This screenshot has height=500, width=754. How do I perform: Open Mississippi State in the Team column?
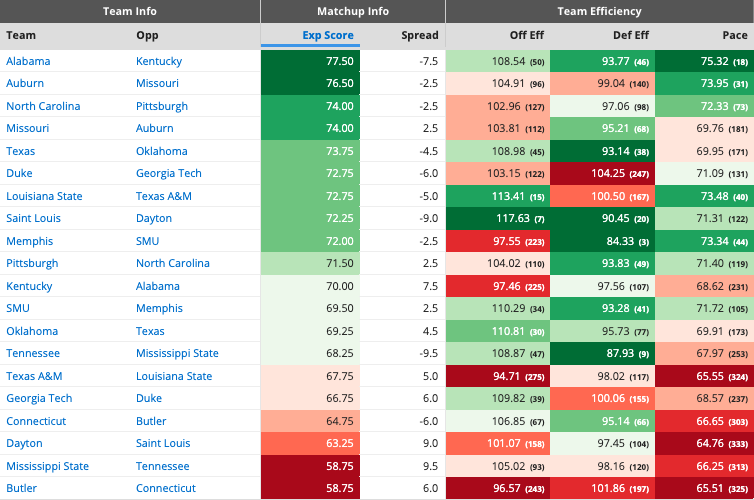(x=47, y=466)
